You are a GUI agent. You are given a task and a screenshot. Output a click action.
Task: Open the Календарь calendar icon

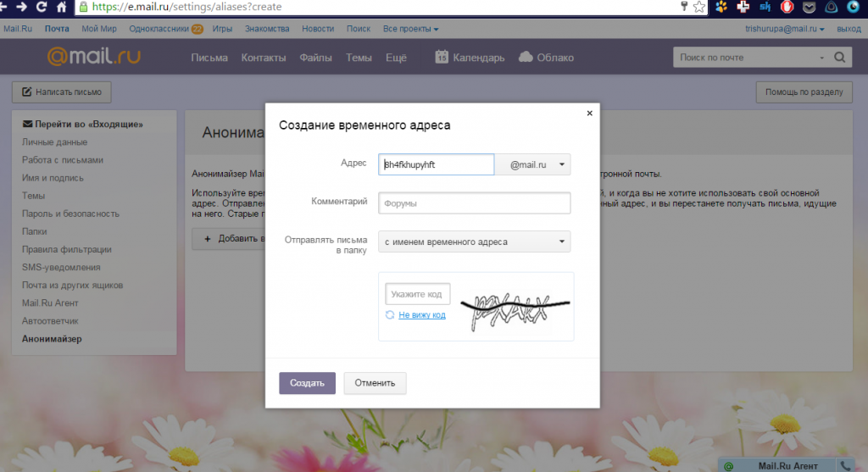tap(442, 58)
